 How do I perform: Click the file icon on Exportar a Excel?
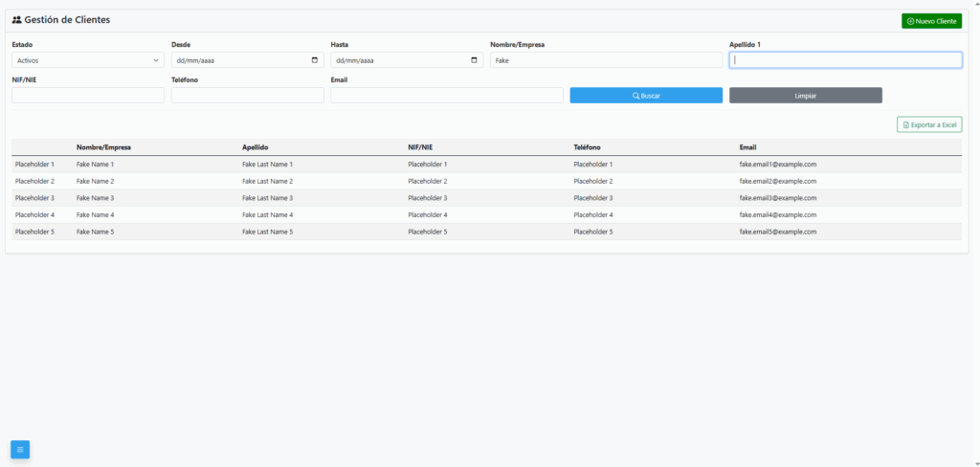point(905,124)
